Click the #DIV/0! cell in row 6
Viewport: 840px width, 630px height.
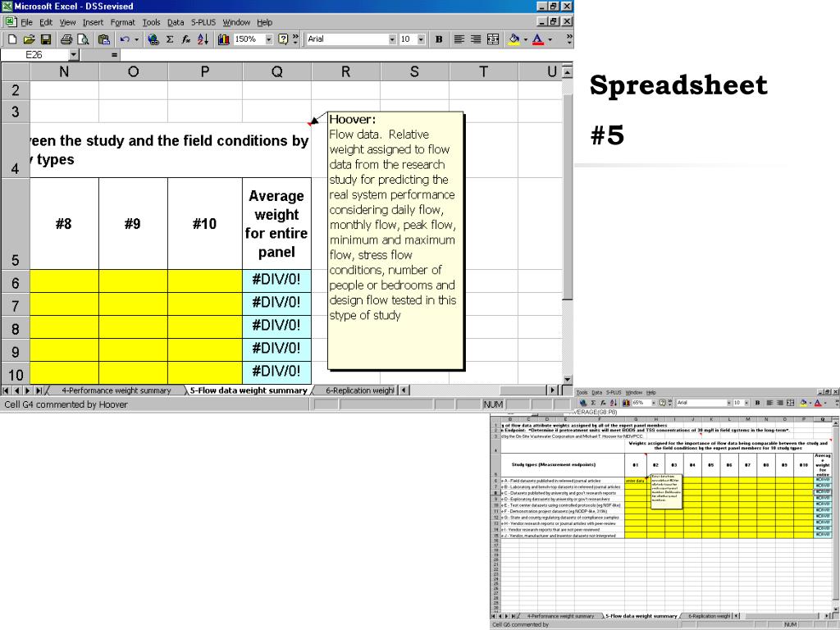point(277,281)
